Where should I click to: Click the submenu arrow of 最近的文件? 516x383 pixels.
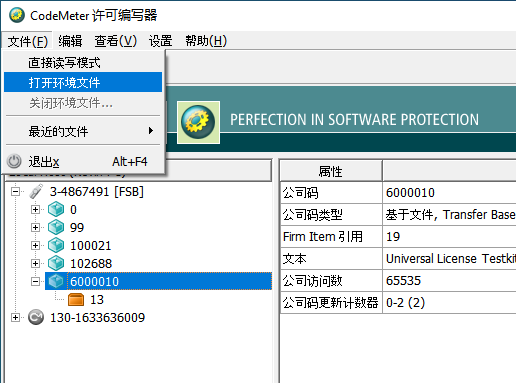click(x=151, y=131)
